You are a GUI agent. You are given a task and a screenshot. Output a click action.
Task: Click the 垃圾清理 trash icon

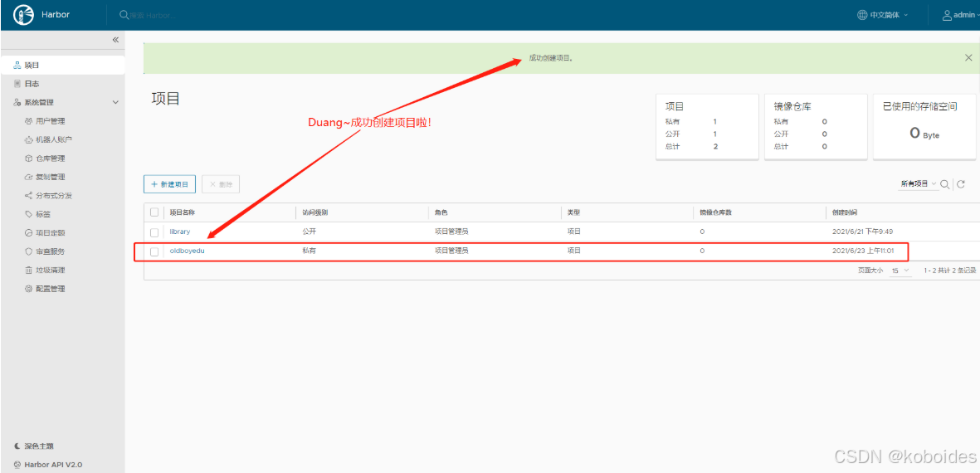tap(28, 270)
